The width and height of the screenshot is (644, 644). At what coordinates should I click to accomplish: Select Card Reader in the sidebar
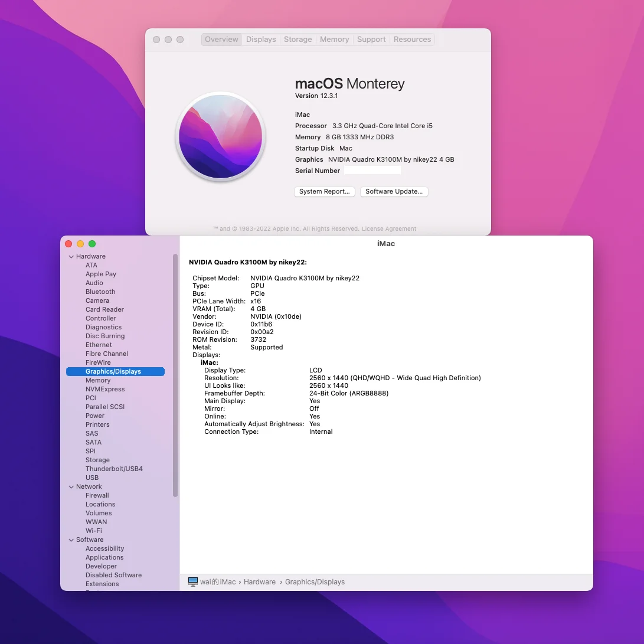coord(104,309)
